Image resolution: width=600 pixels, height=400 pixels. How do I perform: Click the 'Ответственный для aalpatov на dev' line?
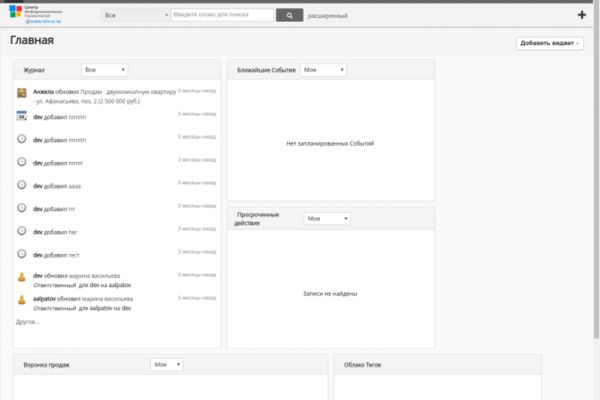click(x=82, y=308)
